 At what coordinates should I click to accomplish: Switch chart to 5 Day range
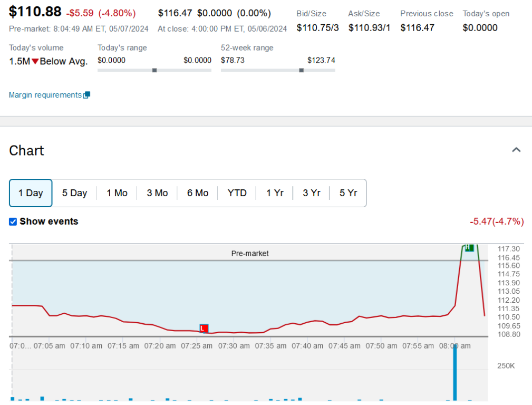(74, 193)
